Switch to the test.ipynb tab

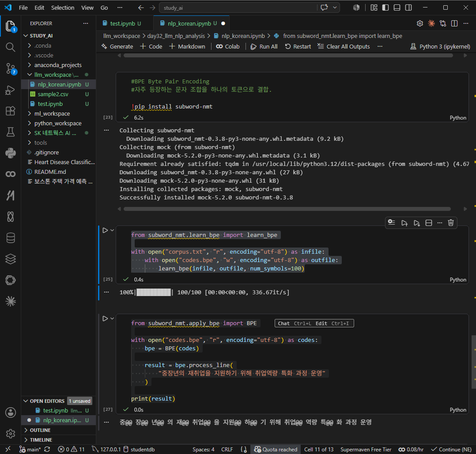point(122,23)
